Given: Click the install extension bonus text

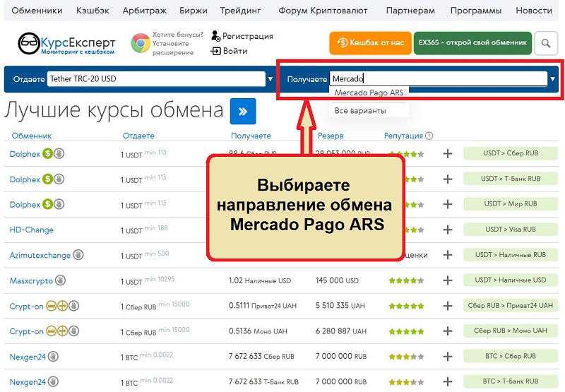Looking at the screenshot, I should [x=178, y=44].
